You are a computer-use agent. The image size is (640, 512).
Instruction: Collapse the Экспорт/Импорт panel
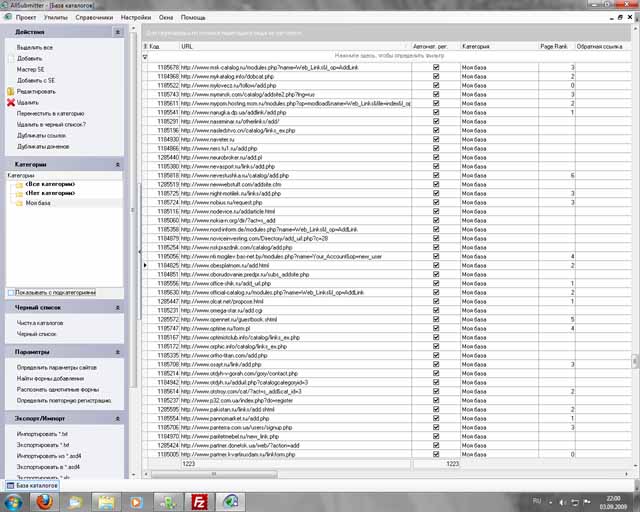coord(118,419)
